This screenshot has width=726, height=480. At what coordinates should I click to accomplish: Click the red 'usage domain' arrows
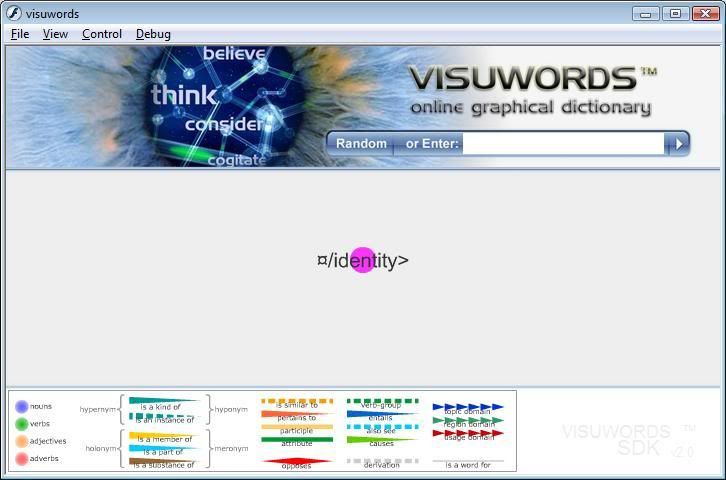tap(468, 433)
